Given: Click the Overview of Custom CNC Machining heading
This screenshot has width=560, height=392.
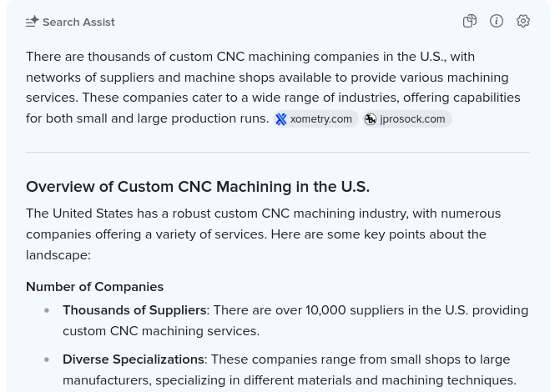Looking at the screenshot, I should (198, 186).
